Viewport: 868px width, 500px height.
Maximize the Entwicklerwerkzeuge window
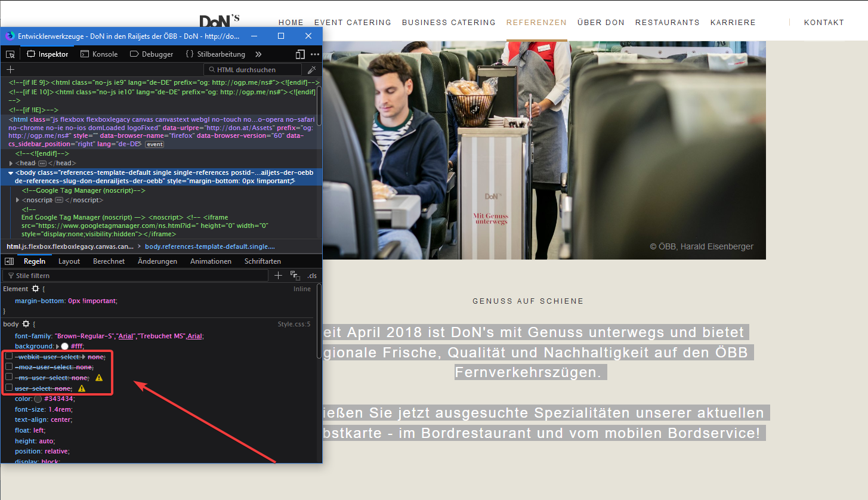[281, 36]
